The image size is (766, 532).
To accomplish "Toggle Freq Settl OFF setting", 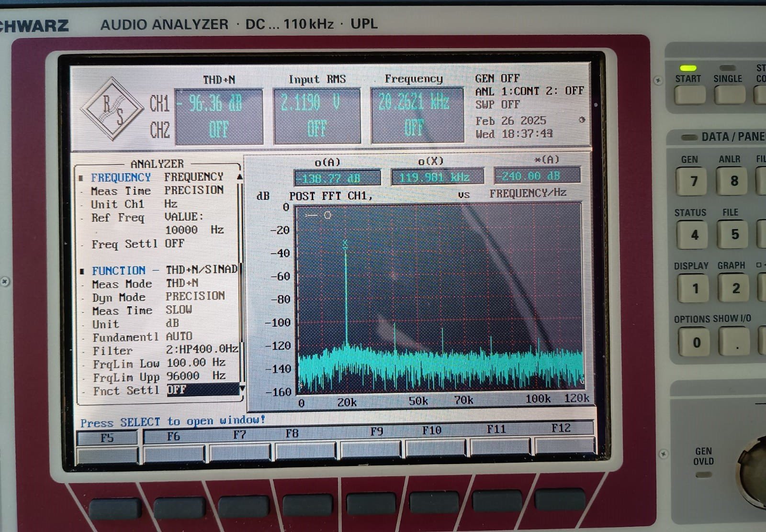I will (x=175, y=244).
